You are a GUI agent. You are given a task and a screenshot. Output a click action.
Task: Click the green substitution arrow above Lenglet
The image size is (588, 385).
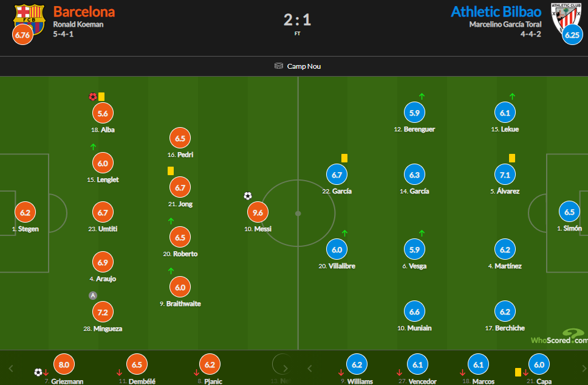pyautogui.click(x=93, y=147)
